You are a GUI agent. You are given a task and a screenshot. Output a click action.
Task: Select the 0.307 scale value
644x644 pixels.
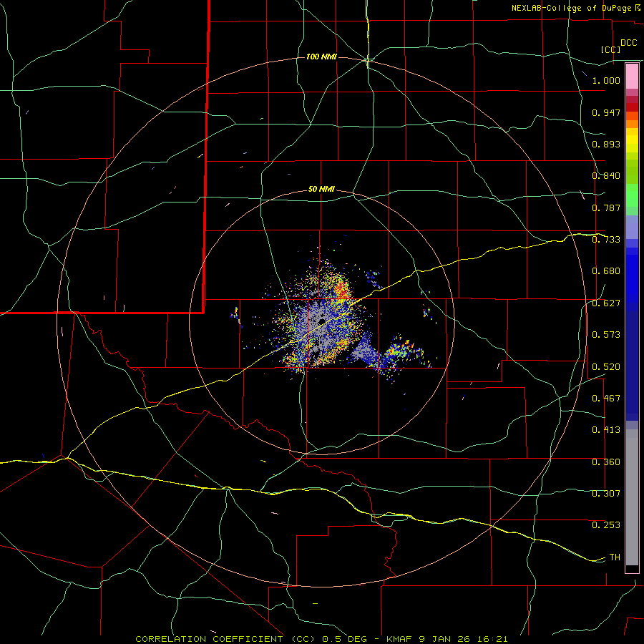(606, 494)
